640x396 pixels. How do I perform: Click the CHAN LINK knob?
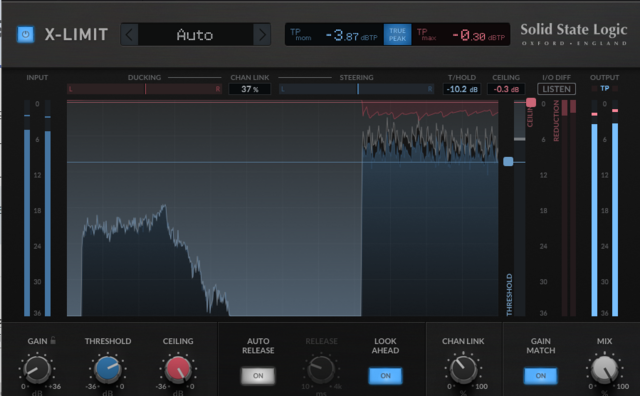(x=463, y=369)
